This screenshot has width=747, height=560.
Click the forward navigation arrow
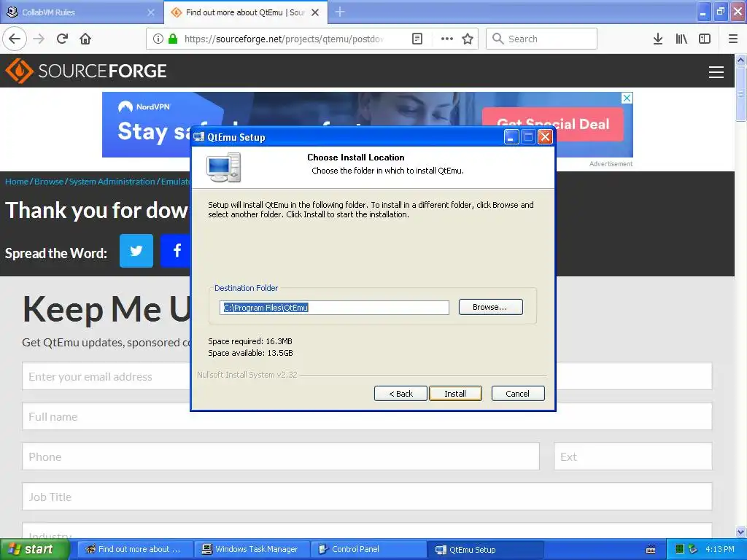[39, 39]
